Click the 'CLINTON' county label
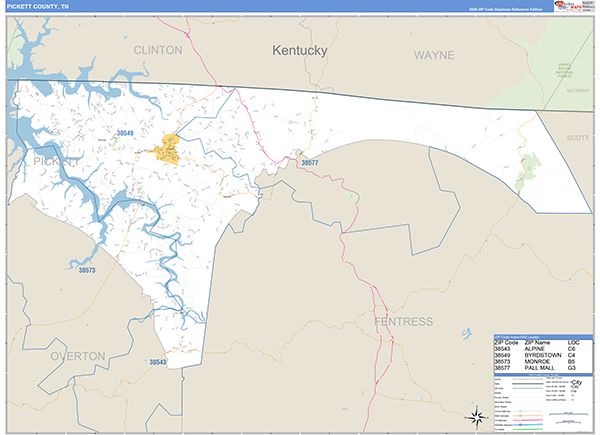The image size is (600, 435). click(158, 50)
